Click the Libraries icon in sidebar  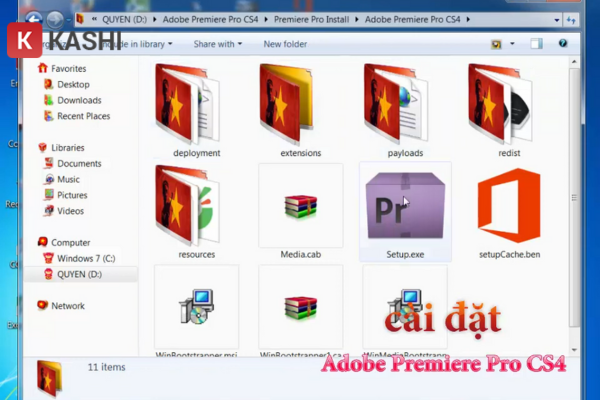coord(42,147)
